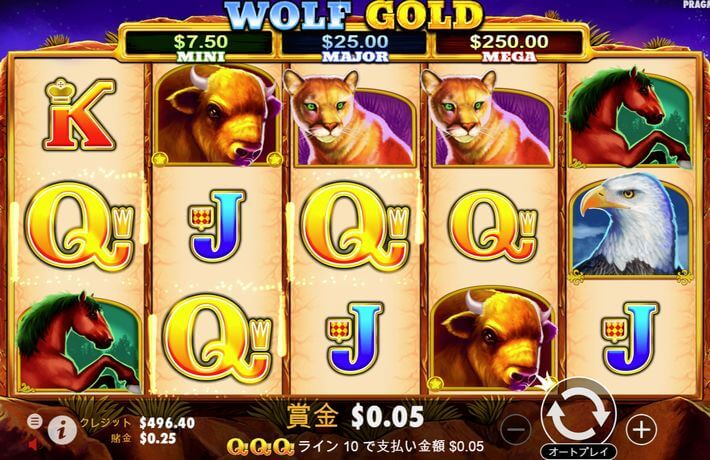The width and height of the screenshot is (710, 460).
Task: Select the eagle symbol on the last reel
Action: (x=631, y=226)
